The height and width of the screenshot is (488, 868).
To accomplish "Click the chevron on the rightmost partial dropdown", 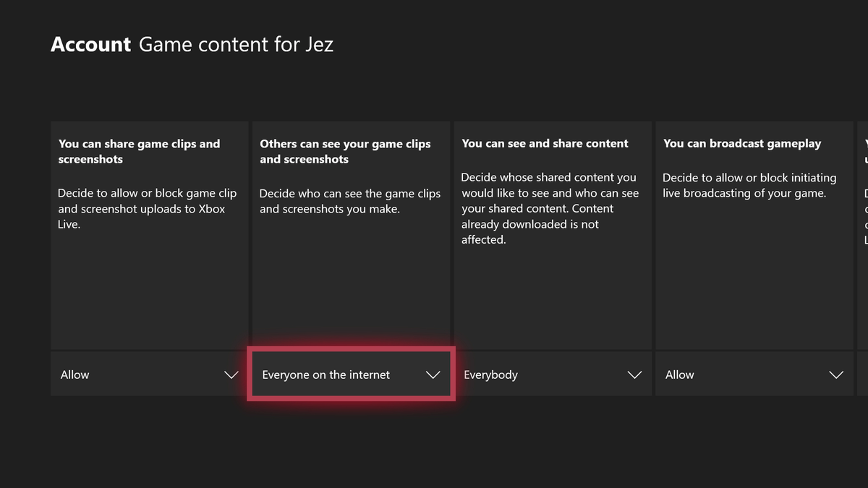I will coord(863,374).
